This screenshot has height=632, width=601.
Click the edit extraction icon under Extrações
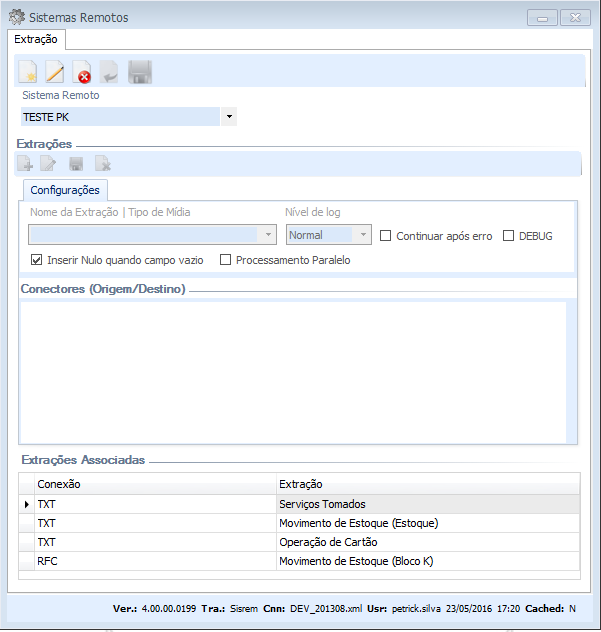(x=48, y=164)
